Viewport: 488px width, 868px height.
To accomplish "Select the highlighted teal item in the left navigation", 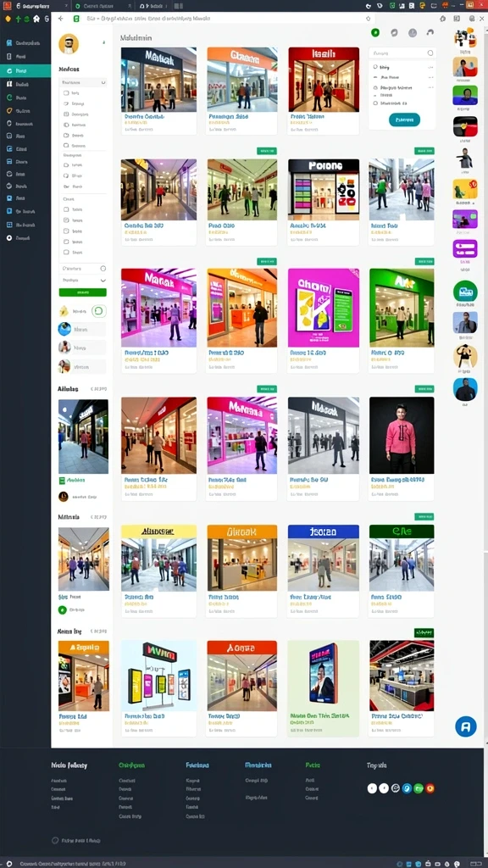I will pyautogui.click(x=25, y=71).
